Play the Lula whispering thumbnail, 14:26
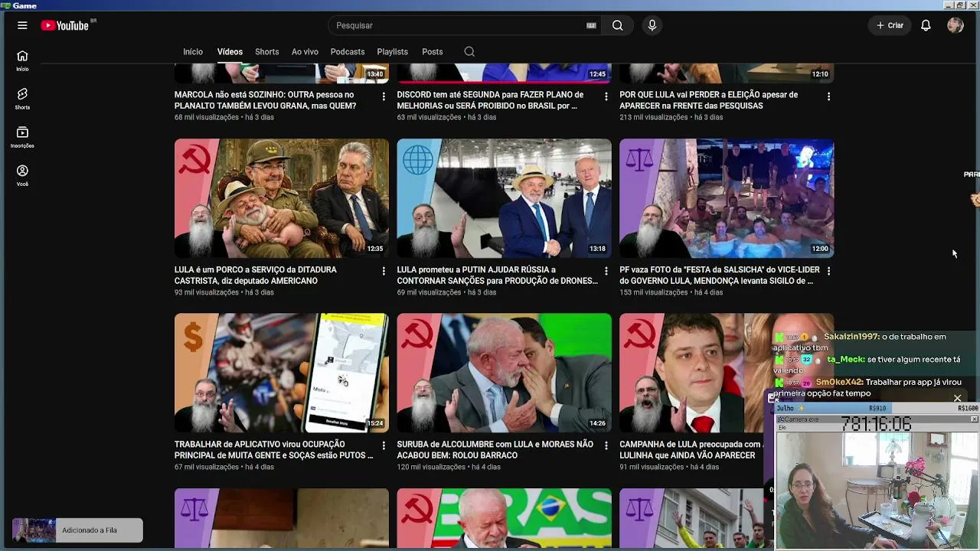Image resolution: width=980 pixels, height=551 pixels. click(505, 373)
